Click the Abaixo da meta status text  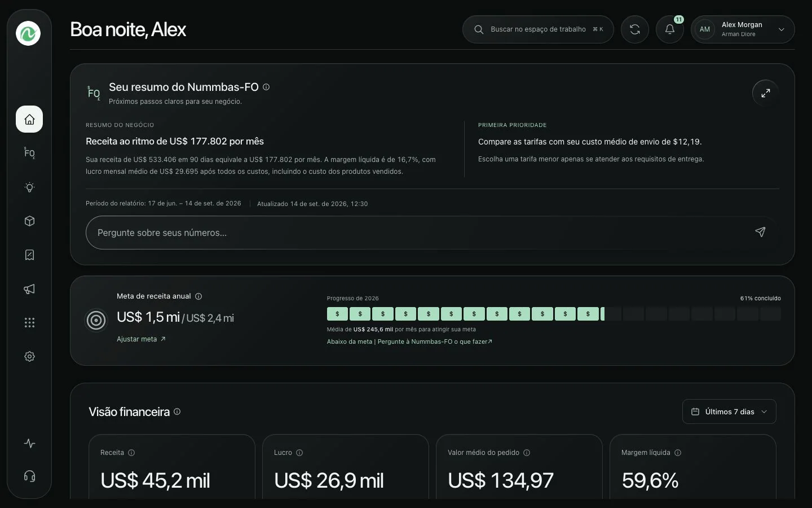[x=350, y=341]
